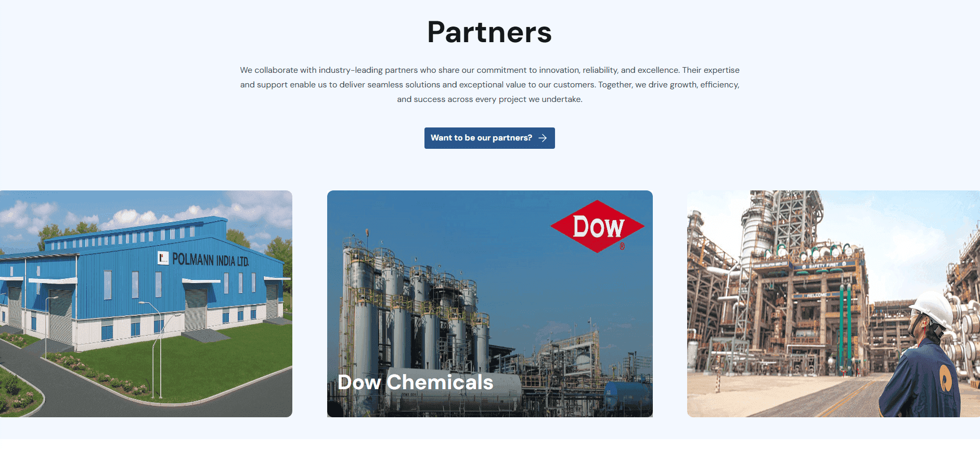The height and width of the screenshot is (449, 980).
Task: Open the Polmann India factory card
Action: point(146,304)
